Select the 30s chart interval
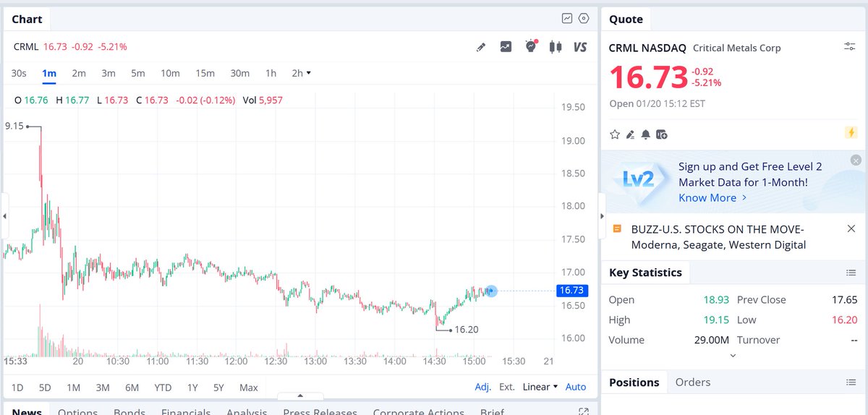868x415 pixels. pyautogui.click(x=19, y=73)
